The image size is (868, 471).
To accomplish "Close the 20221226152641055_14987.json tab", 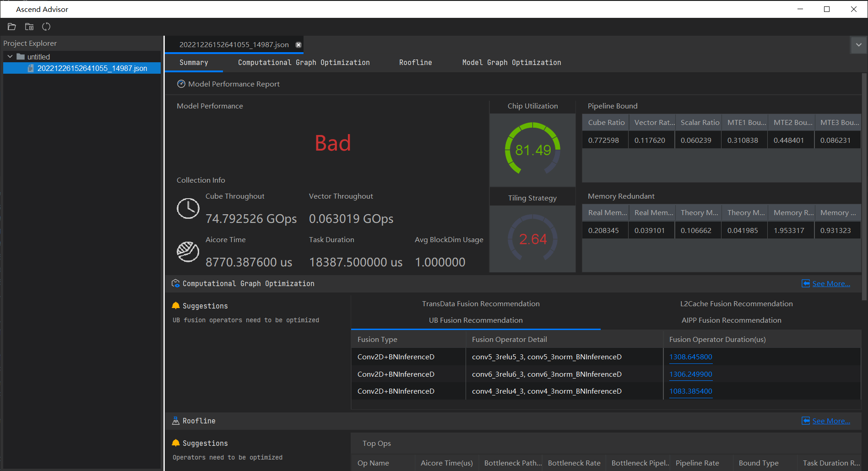I will (x=298, y=45).
